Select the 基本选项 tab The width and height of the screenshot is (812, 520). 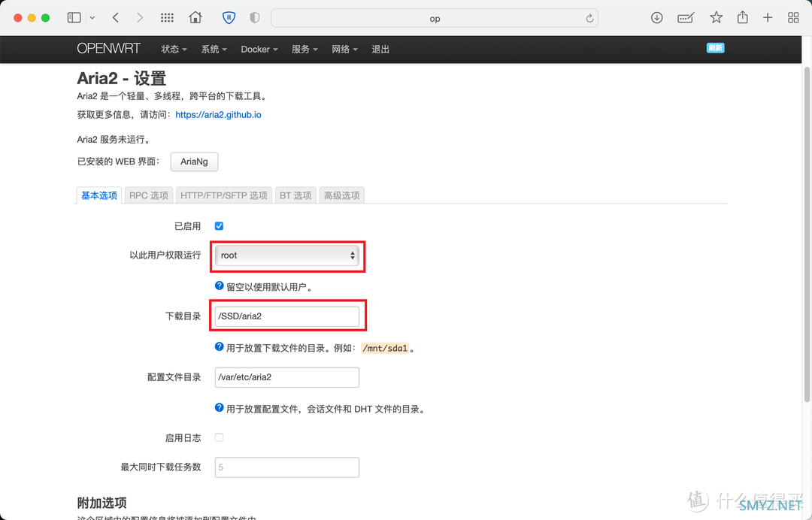(99, 195)
